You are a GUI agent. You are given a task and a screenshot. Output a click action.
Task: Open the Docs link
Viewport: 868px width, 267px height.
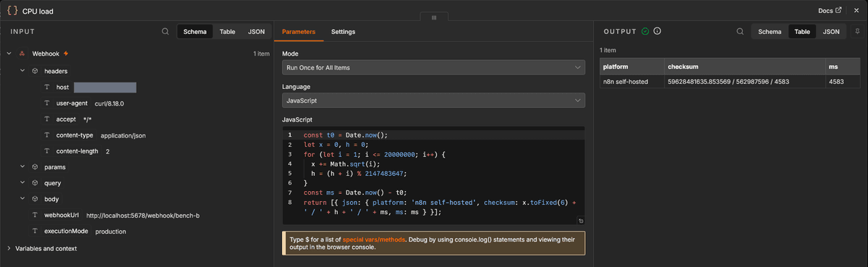(830, 11)
